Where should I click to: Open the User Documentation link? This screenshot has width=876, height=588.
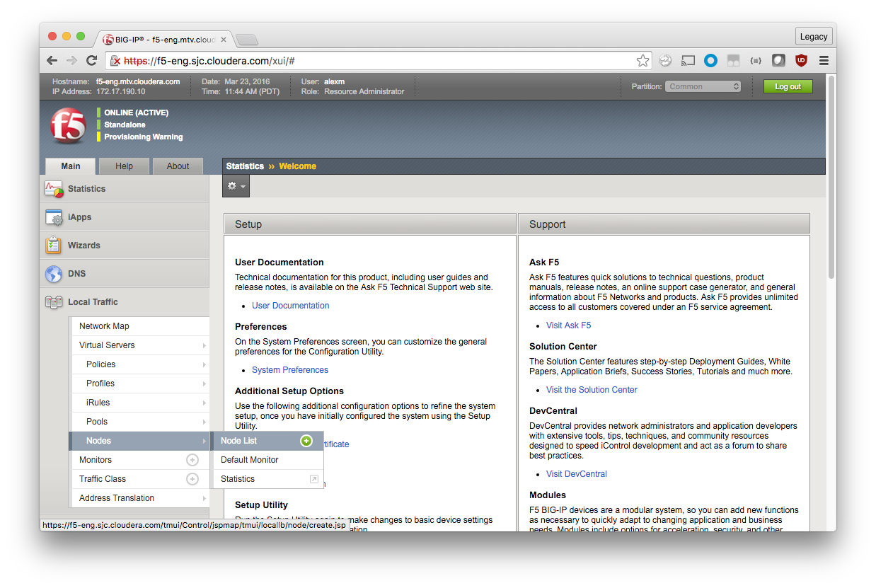click(x=290, y=306)
